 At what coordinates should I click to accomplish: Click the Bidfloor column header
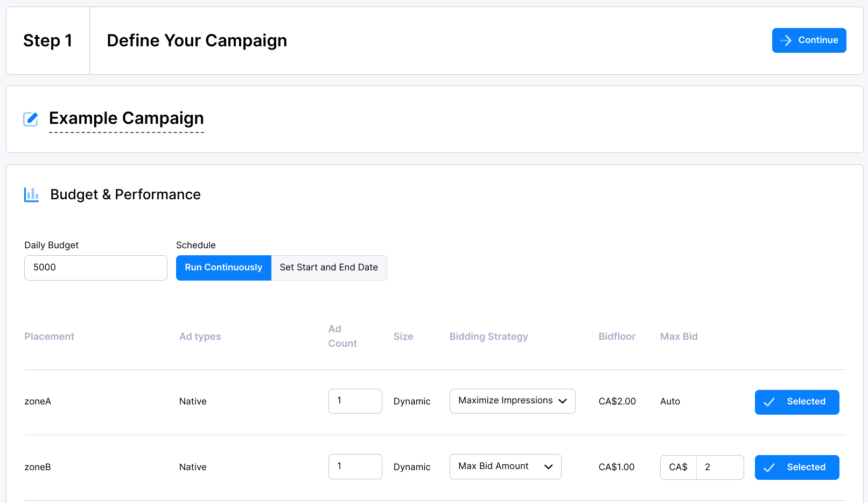pyautogui.click(x=617, y=337)
